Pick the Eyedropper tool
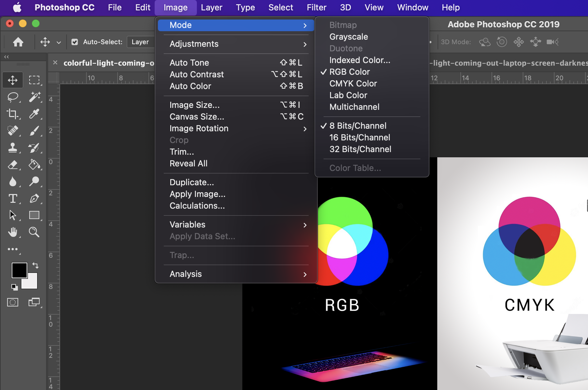The height and width of the screenshot is (390, 588). 34,114
